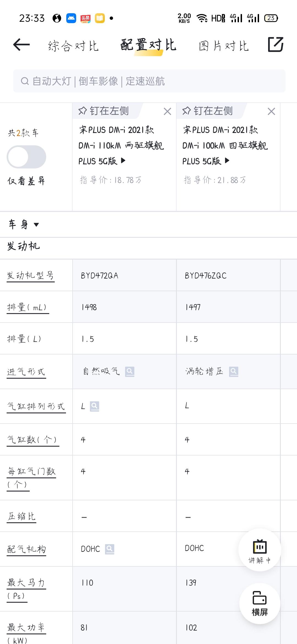Open the share/edit icon at top right
297x644 pixels.
click(276, 45)
